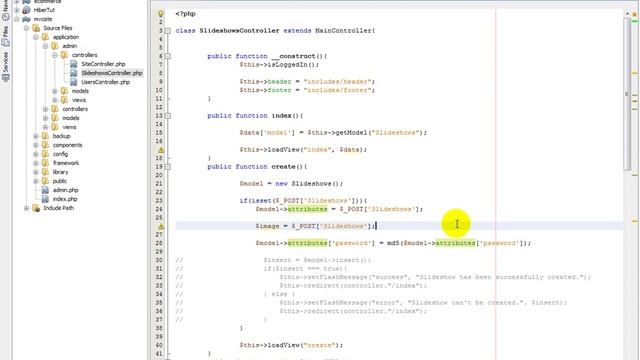Select SiteController.php in the tree
Screen dimensions: 640x360
pyautogui.click(x=103, y=64)
